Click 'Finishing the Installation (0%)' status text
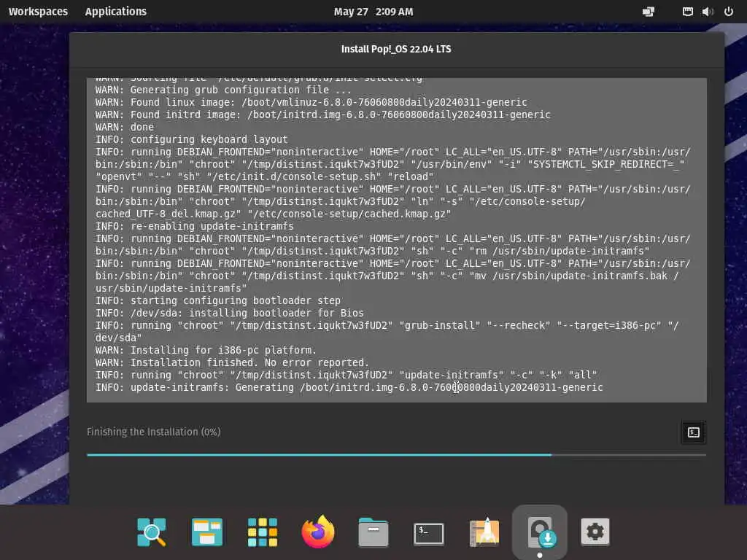747x560 pixels. point(153,432)
